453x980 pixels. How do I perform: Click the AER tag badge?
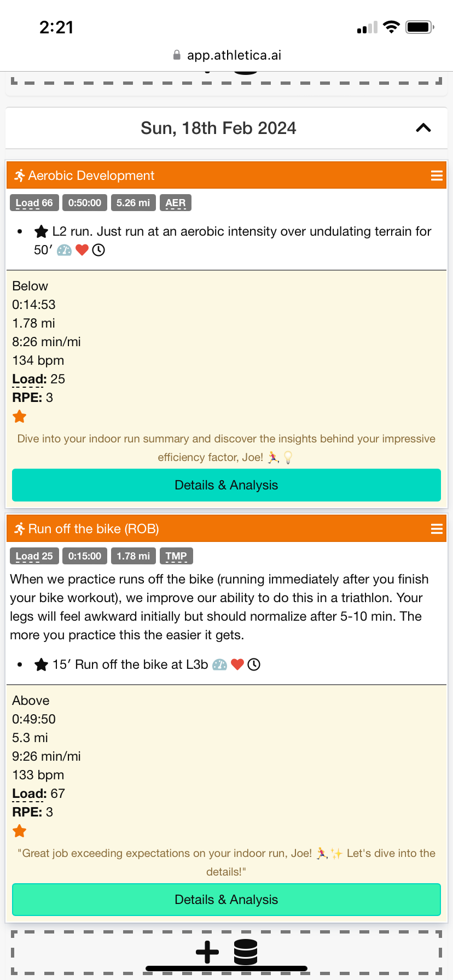[176, 203]
